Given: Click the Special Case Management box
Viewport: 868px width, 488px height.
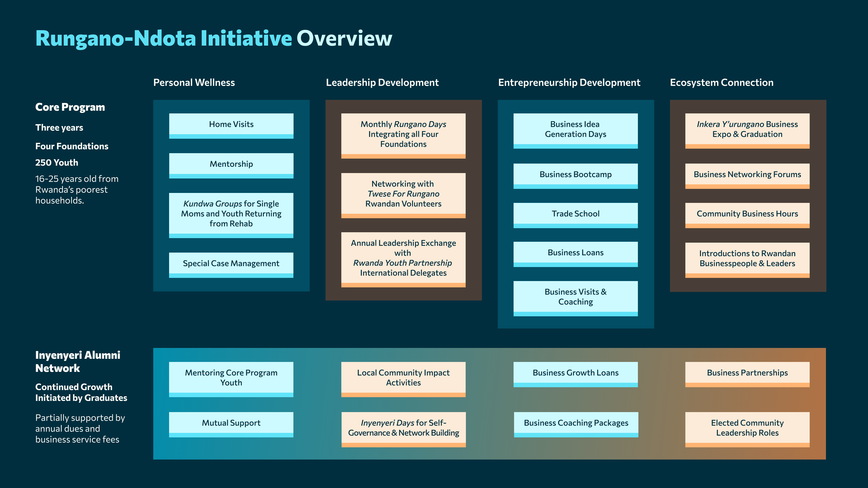Looking at the screenshot, I should pyautogui.click(x=231, y=264).
